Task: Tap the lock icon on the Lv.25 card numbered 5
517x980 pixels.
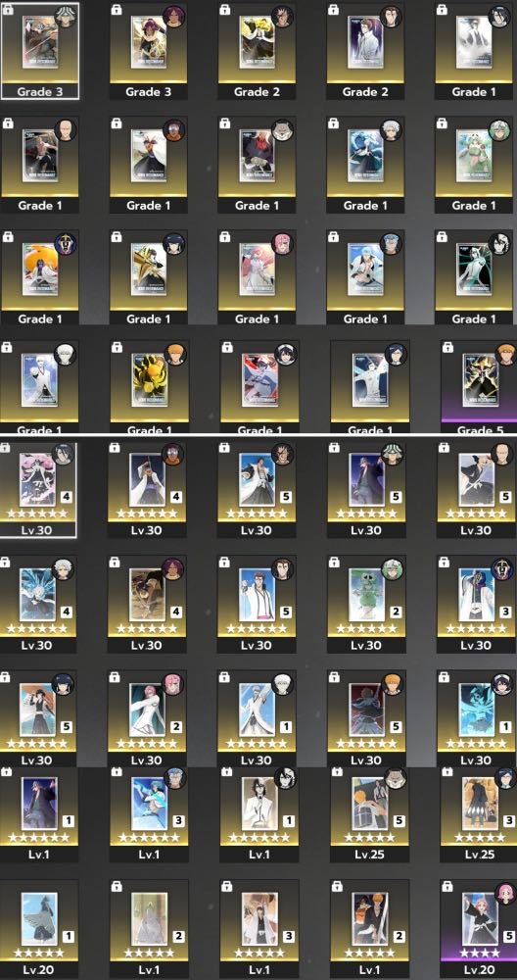Action: point(337,773)
